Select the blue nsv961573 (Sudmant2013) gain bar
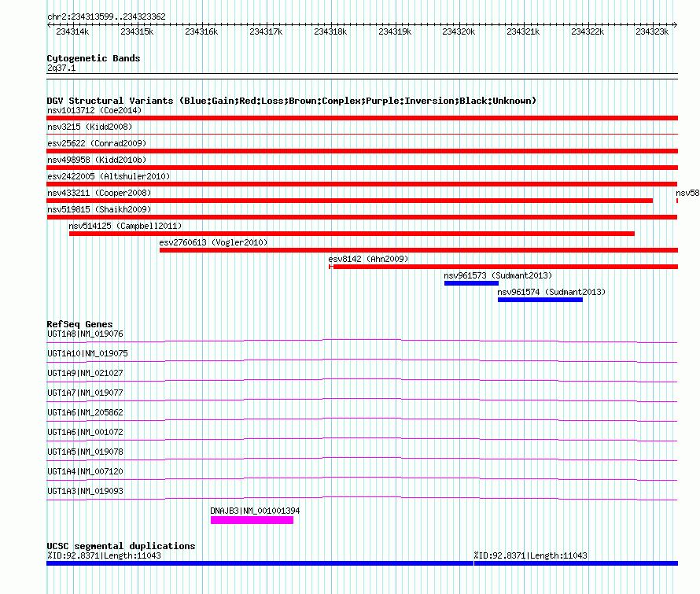The width and height of the screenshot is (700, 594). click(x=471, y=283)
